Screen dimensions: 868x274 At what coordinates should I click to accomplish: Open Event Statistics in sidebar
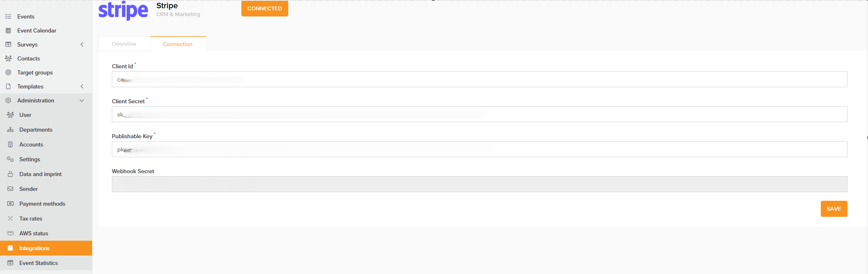[38, 263]
